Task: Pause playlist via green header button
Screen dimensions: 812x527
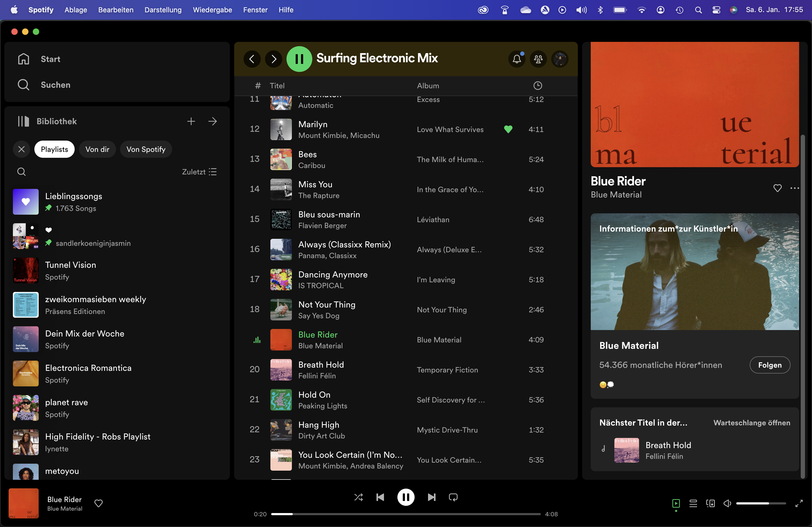Action: [x=299, y=59]
